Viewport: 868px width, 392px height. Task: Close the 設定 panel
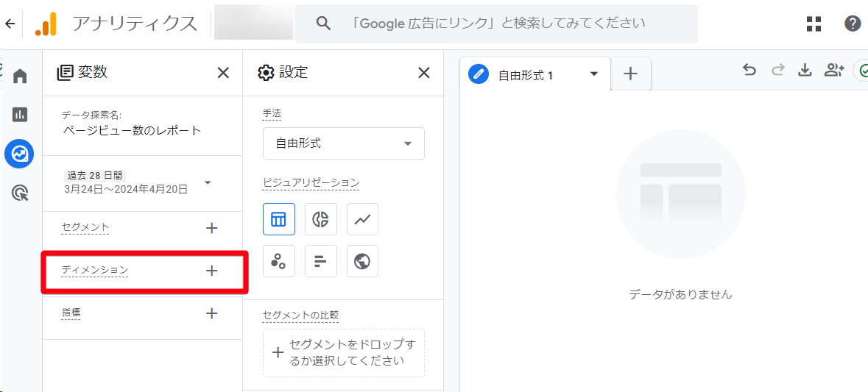[423, 73]
